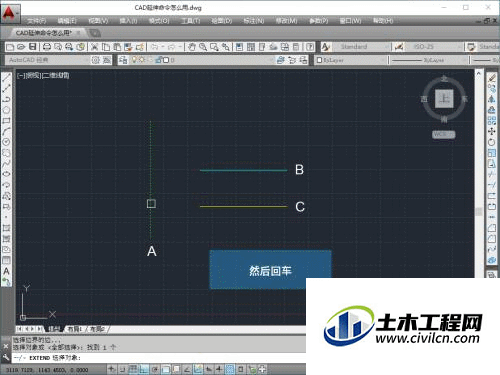Switch to the 布局1 layout tab

75,329
